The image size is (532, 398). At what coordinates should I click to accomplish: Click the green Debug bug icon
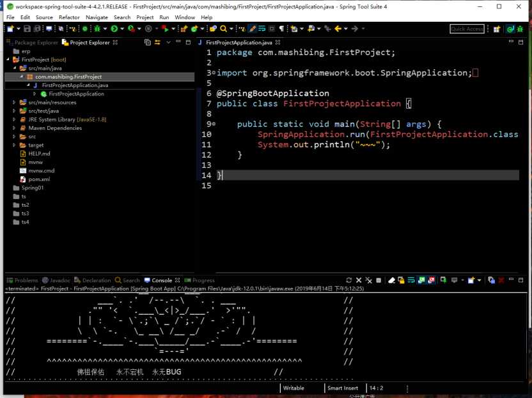tap(97, 29)
